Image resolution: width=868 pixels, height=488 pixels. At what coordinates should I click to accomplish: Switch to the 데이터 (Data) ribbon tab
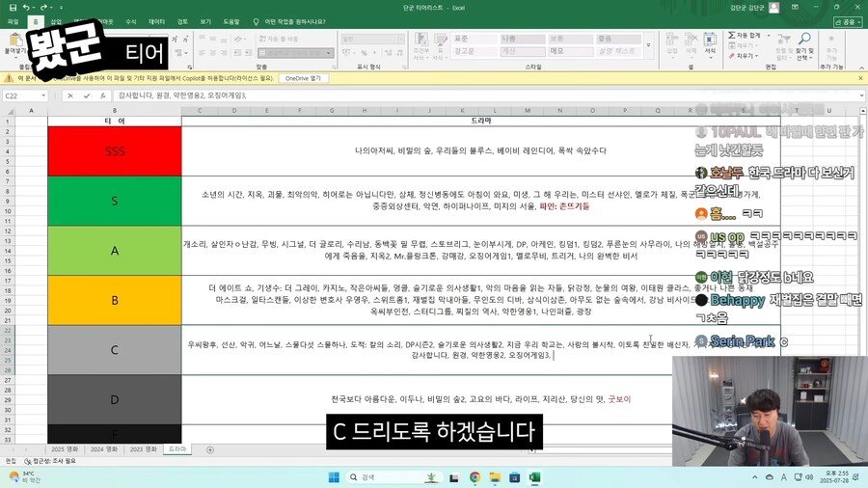point(156,21)
